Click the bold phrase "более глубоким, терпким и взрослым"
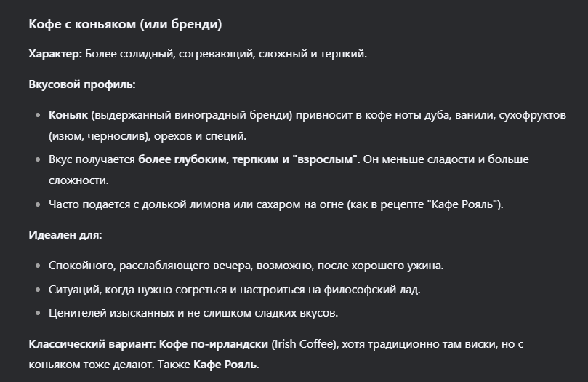This screenshot has width=588, height=382. tap(249, 159)
